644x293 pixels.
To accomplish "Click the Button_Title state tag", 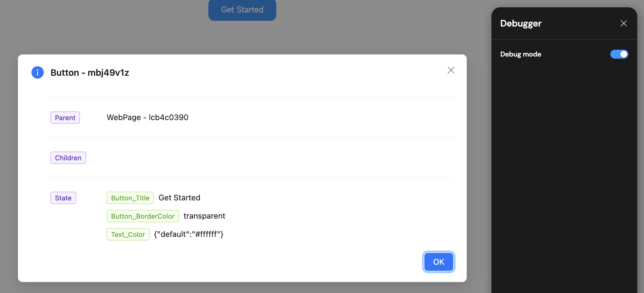I will coord(130,198).
